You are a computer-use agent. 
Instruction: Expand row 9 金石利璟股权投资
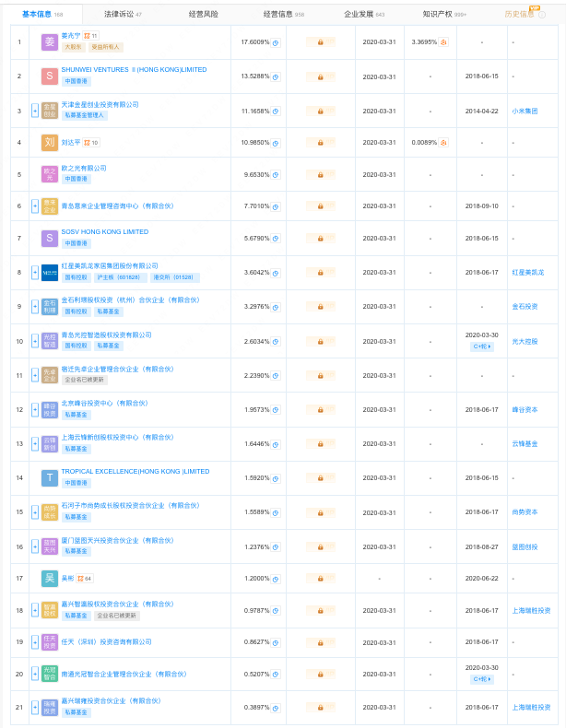35,307
